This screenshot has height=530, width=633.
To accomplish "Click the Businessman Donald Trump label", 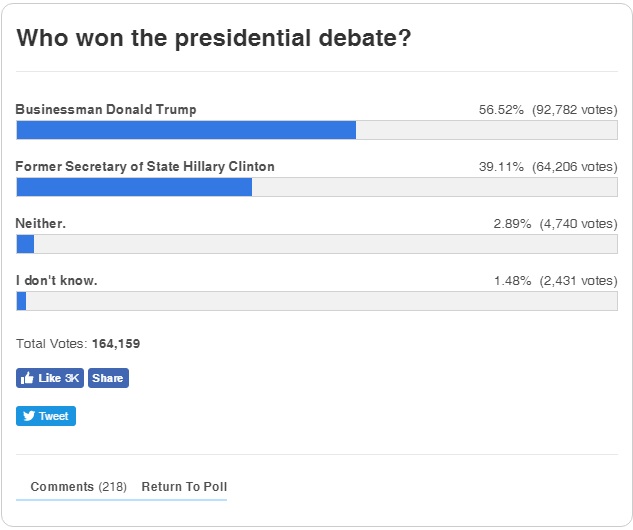I will [x=106, y=109].
